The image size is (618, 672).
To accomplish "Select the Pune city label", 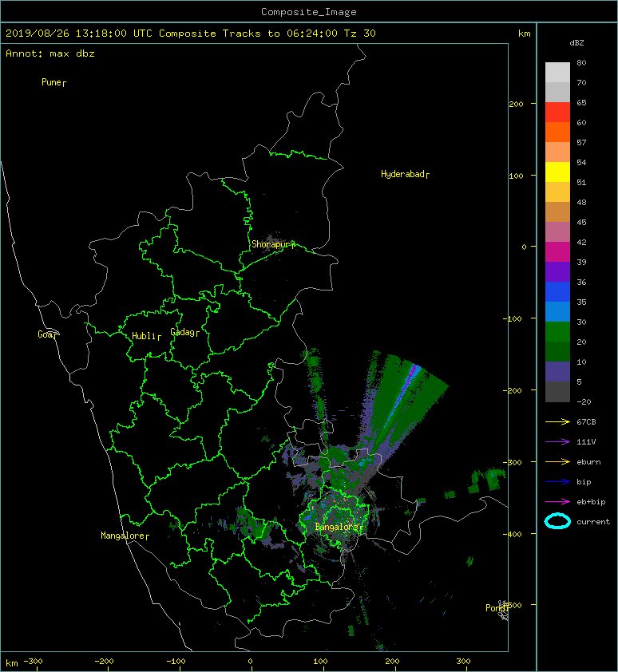I will click(51, 82).
